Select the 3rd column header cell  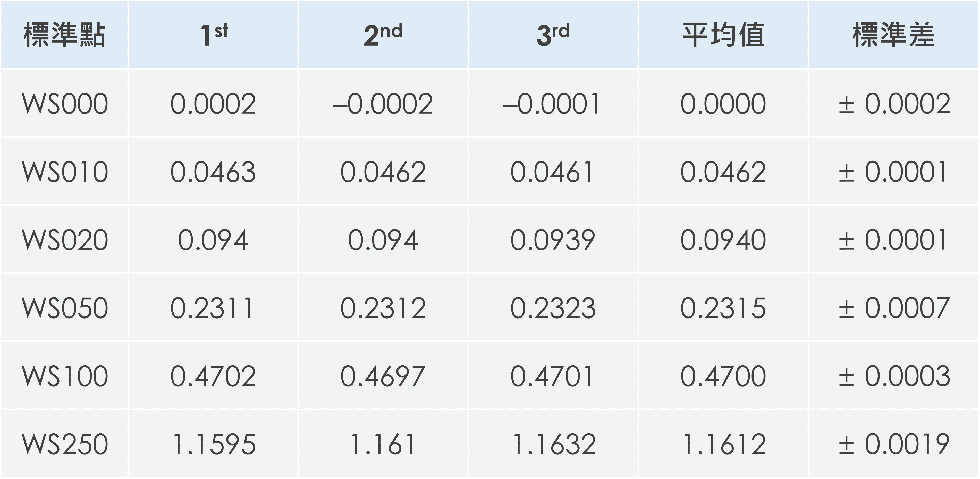click(x=553, y=35)
